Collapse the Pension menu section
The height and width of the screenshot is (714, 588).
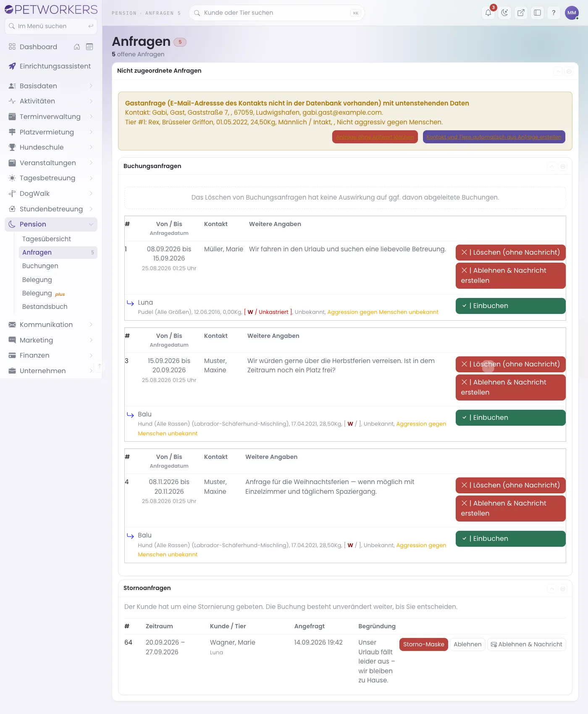pos(51,224)
